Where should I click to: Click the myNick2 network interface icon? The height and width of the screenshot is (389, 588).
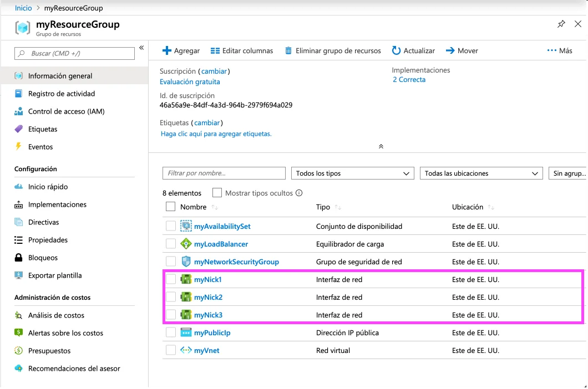coord(186,297)
